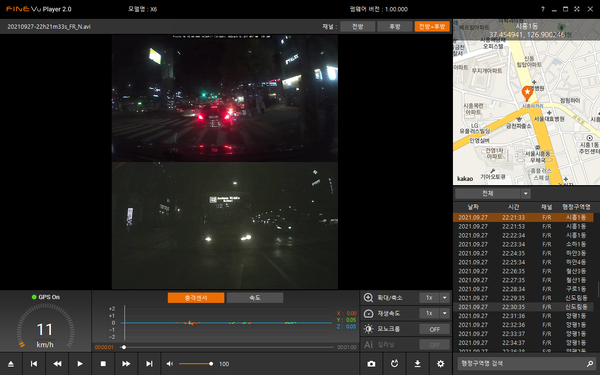Click the download/save icon
Screen dimensions: 600x375
click(x=417, y=364)
